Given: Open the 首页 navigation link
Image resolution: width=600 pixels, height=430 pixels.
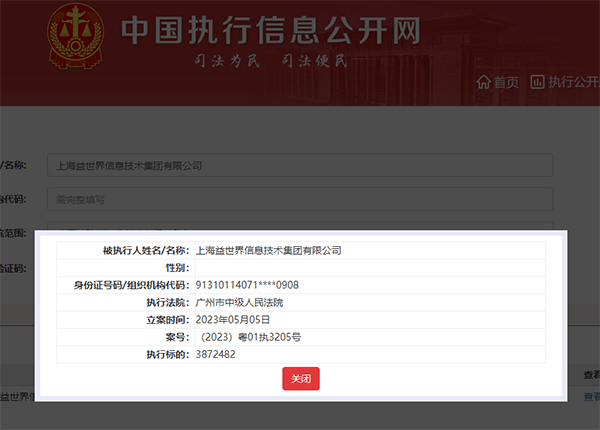Looking at the screenshot, I should 507,82.
